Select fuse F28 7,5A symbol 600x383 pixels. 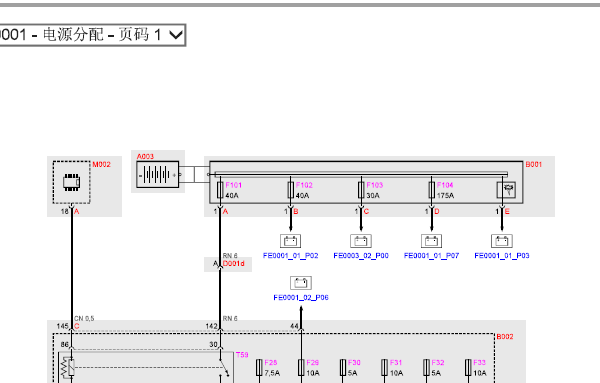click(259, 368)
